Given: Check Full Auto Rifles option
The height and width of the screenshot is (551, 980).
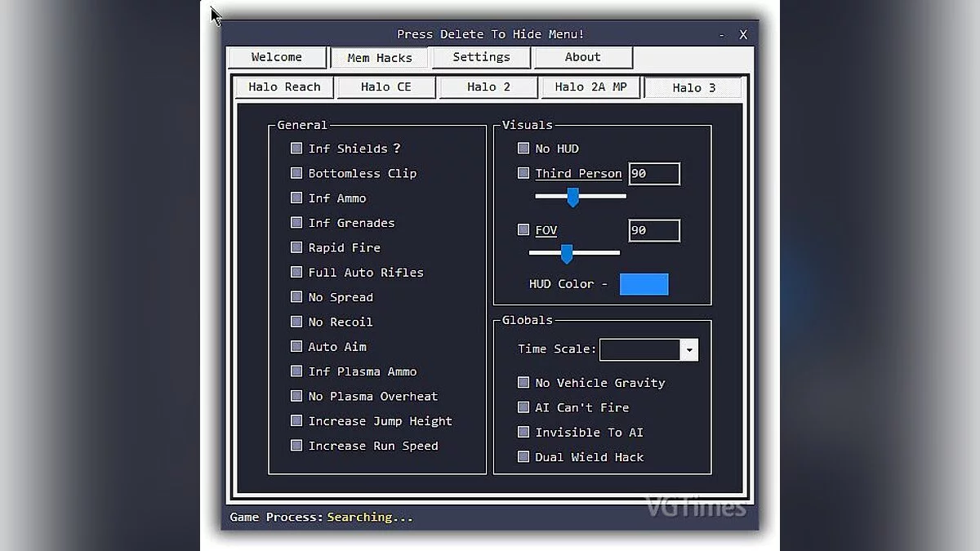Looking at the screenshot, I should coord(296,272).
